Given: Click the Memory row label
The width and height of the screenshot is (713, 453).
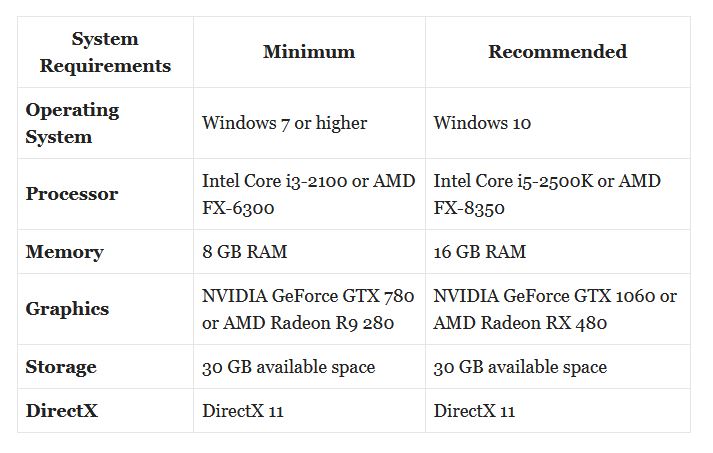Looking at the screenshot, I should tap(65, 252).
